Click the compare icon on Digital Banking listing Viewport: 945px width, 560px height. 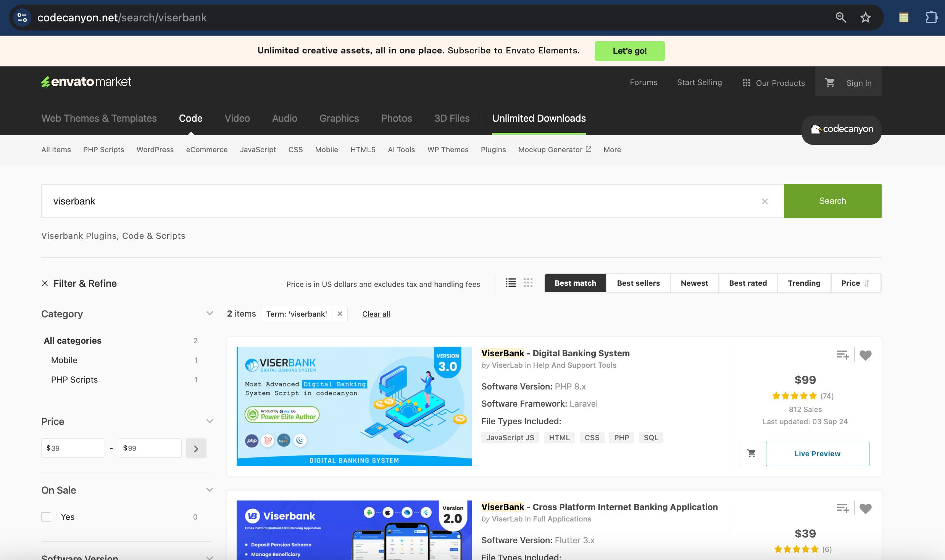click(843, 355)
